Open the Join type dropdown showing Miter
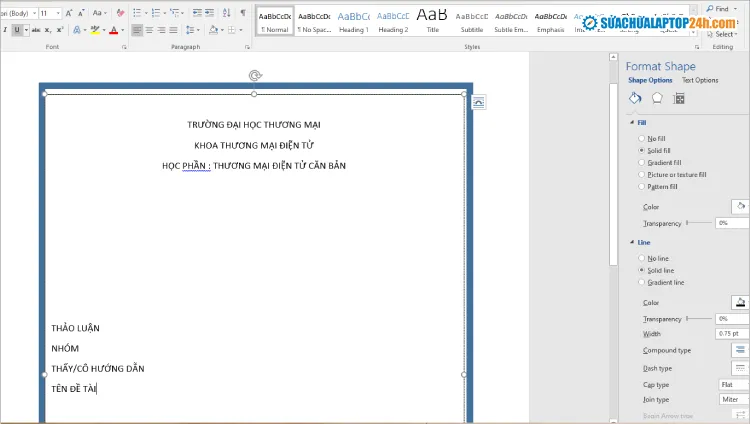This screenshot has height=424, width=750. pyautogui.click(x=733, y=399)
